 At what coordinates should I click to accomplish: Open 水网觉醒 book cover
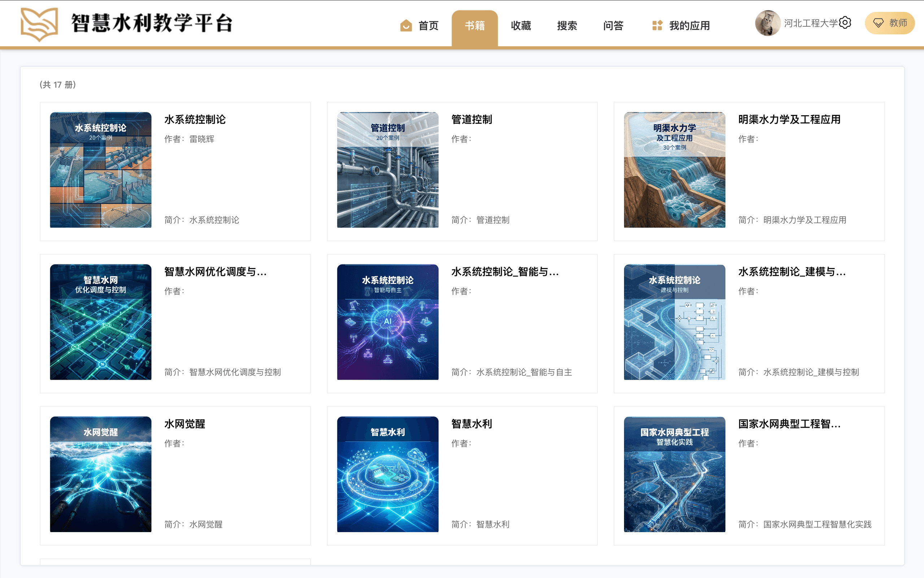pyautogui.click(x=101, y=474)
